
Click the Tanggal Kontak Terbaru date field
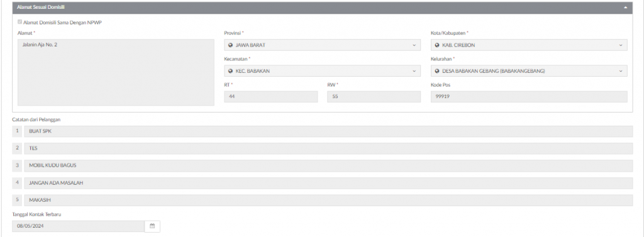click(79, 226)
